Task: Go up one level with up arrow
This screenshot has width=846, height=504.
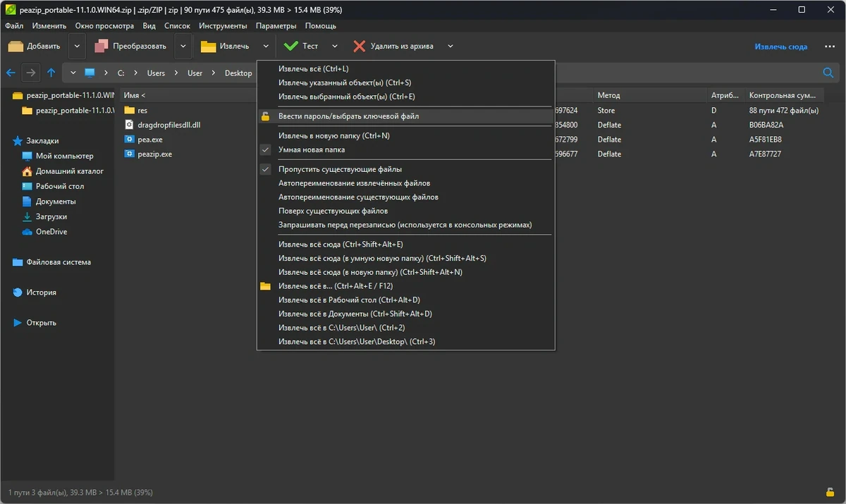Action: pyautogui.click(x=51, y=73)
